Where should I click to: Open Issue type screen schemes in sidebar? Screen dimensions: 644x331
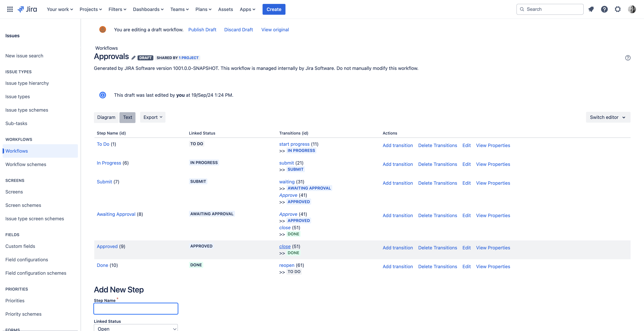tap(35, 219)
